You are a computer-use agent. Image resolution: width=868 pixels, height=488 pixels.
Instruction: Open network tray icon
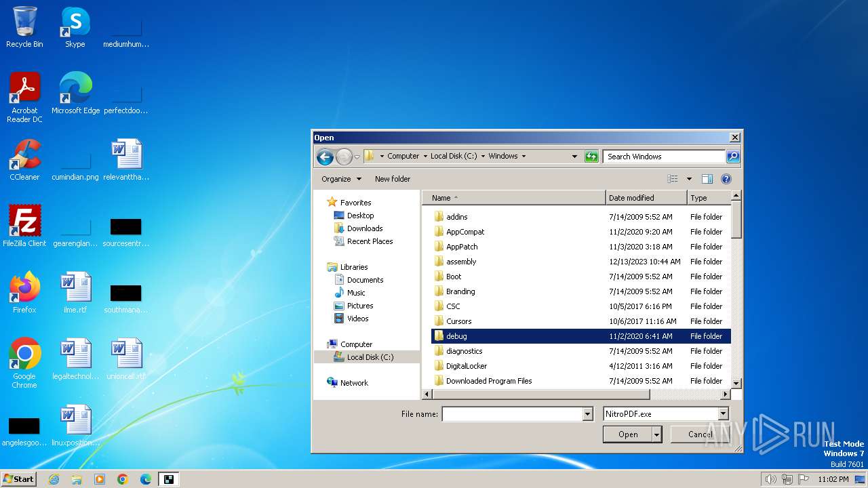pos(787,479)
